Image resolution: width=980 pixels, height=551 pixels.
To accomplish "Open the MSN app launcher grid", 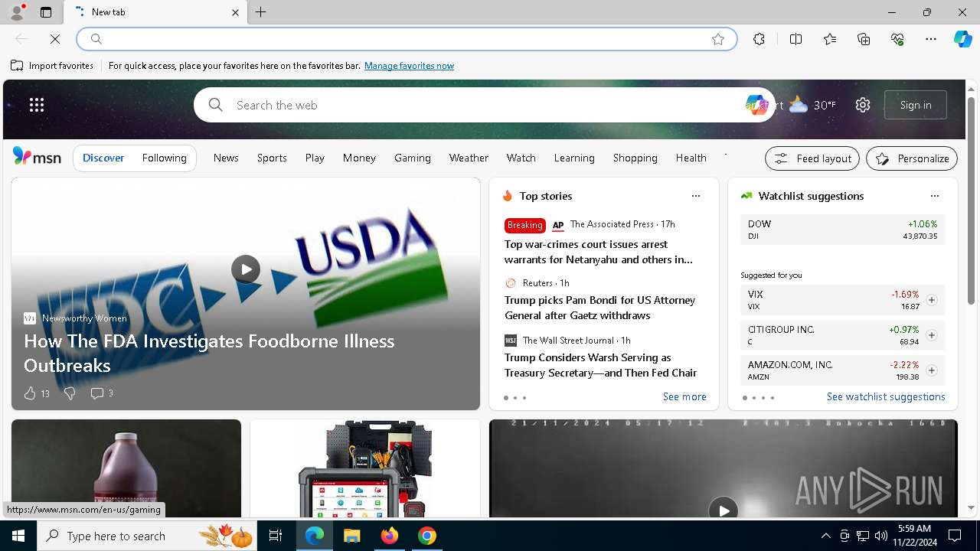I will click(37, 105).
